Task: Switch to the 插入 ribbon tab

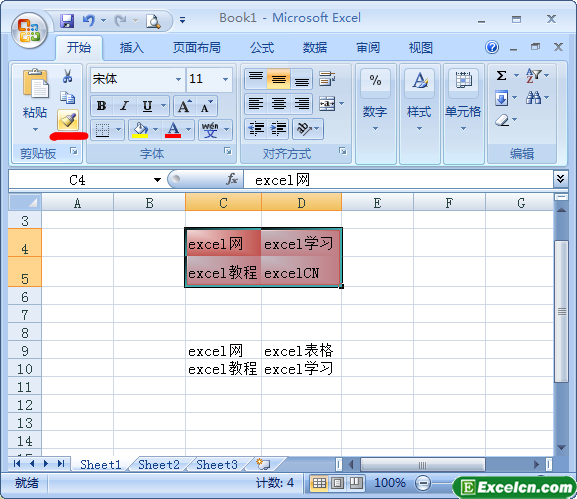Action: (x=131, y=47)
